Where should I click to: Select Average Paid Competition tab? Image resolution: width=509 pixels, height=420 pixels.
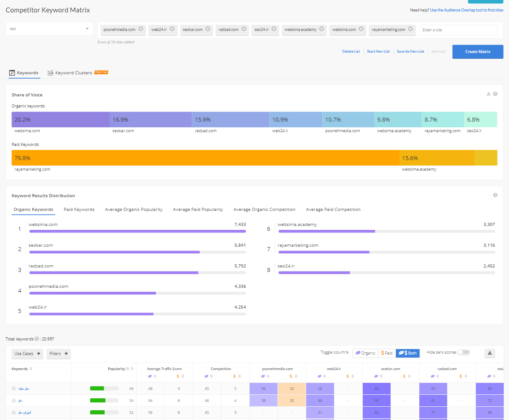click(x=334, y=210)
